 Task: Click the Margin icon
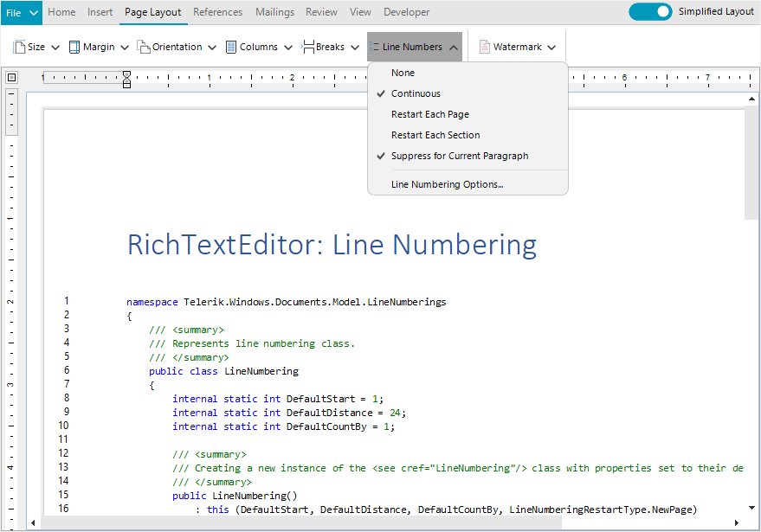click(74, 47)
